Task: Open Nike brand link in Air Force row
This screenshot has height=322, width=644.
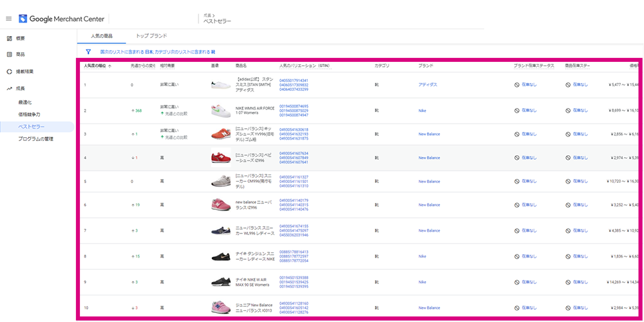Action: [x=422, y=111]
